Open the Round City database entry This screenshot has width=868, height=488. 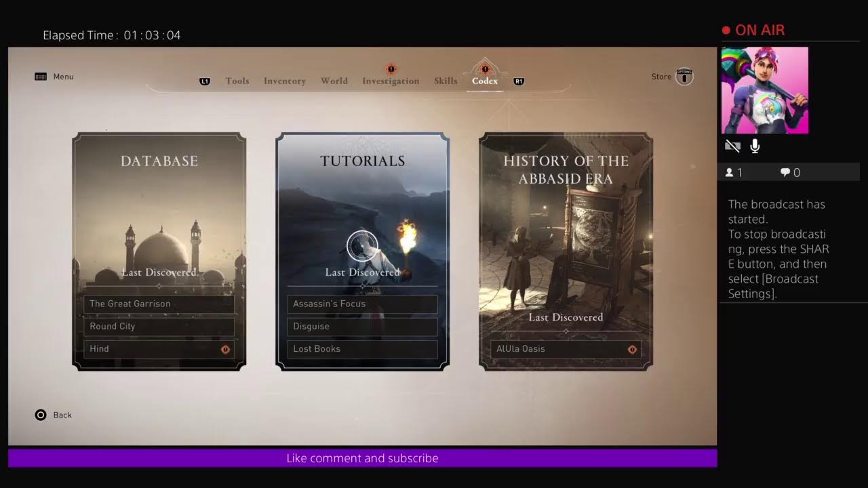pos(159,326)
